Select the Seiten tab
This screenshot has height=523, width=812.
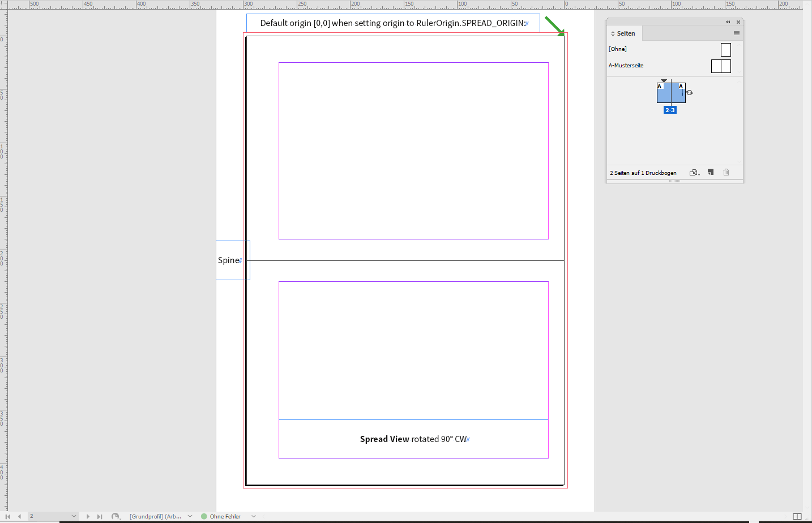(x=626, y=33)
